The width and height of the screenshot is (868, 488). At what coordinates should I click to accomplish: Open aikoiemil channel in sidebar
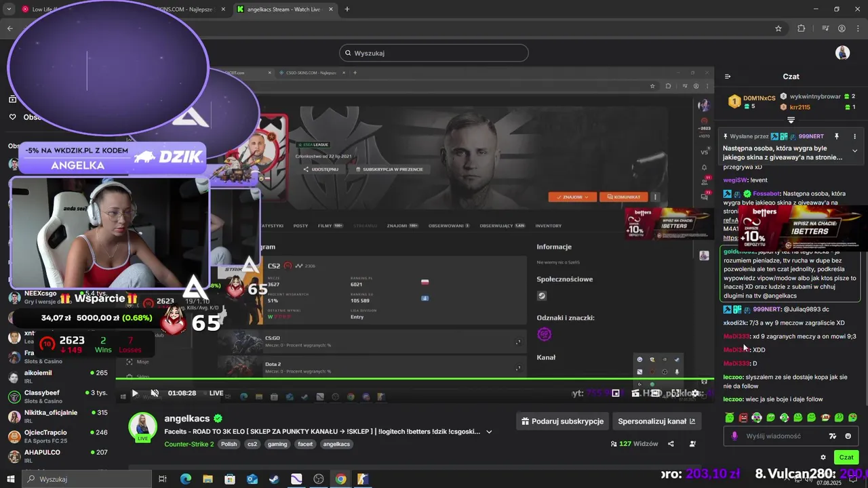(x=58, y=377)
